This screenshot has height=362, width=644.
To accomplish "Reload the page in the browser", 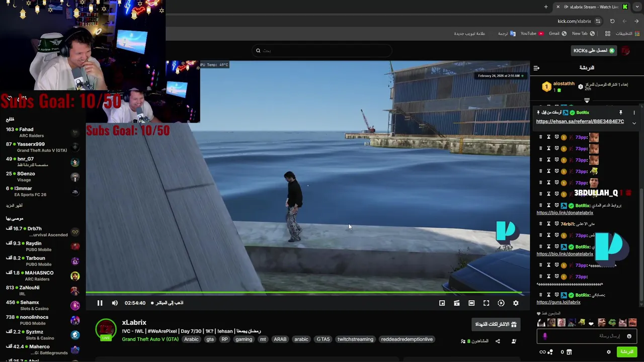I will tap(612, 21).
